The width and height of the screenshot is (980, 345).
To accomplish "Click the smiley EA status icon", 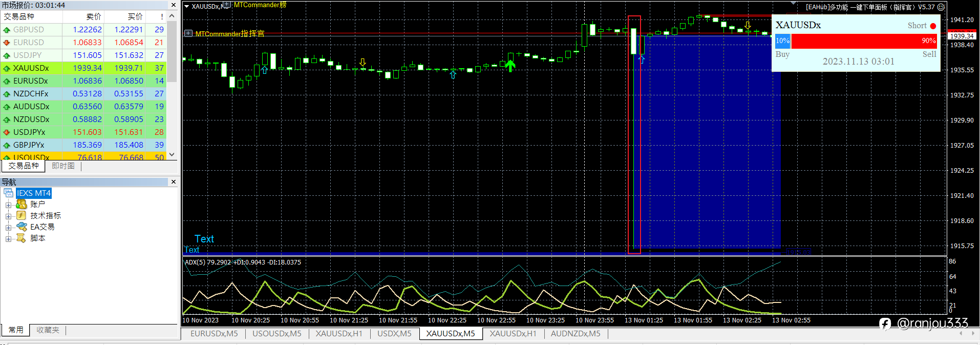I will [941, 7].
